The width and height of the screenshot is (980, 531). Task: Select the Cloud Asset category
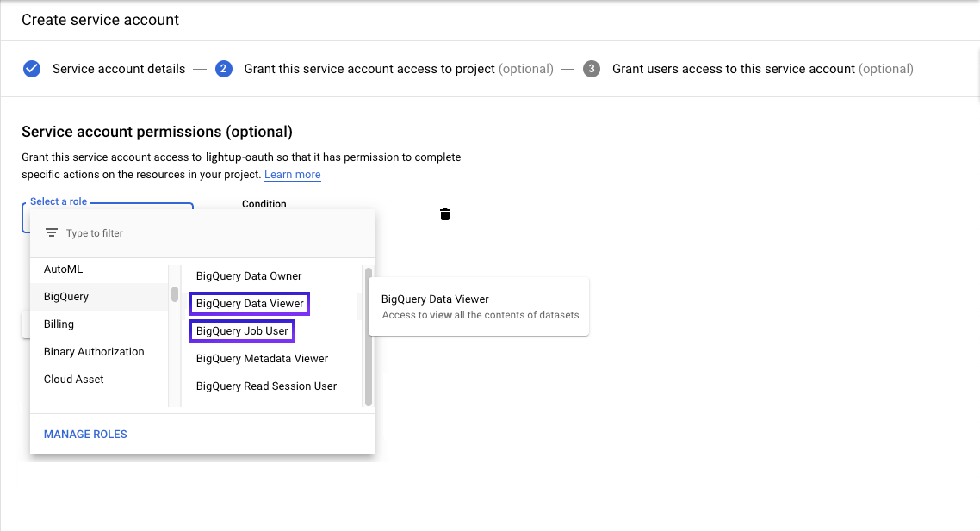tap(74, 379)
